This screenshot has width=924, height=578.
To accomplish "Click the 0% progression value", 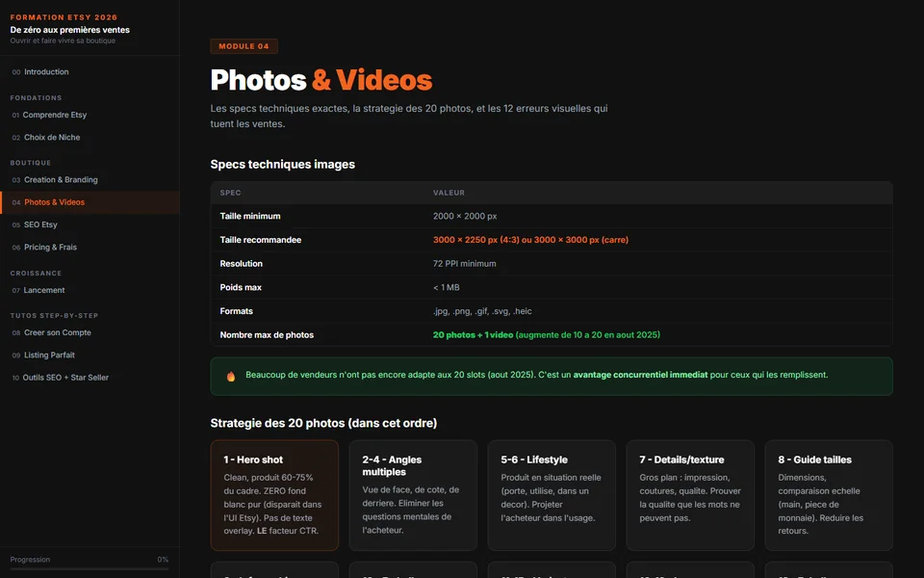I will tap(163, 559).
